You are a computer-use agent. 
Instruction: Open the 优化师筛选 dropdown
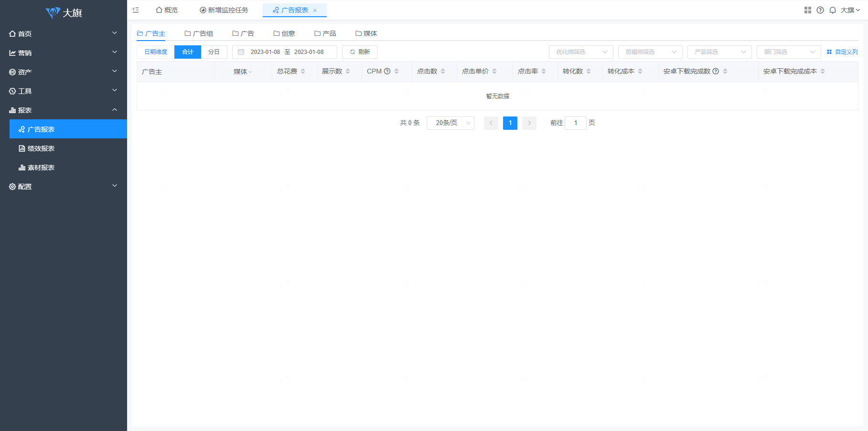tap(580, 52)
